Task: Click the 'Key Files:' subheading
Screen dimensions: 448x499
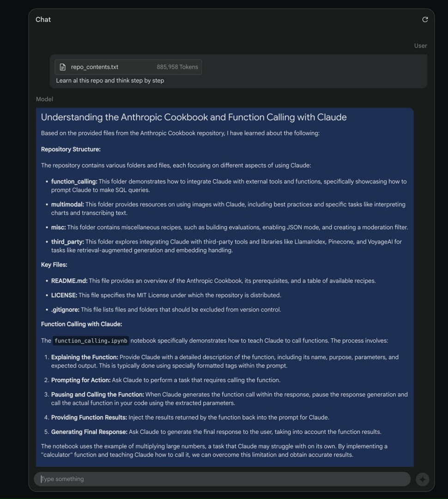Action: tap(54, 265)
